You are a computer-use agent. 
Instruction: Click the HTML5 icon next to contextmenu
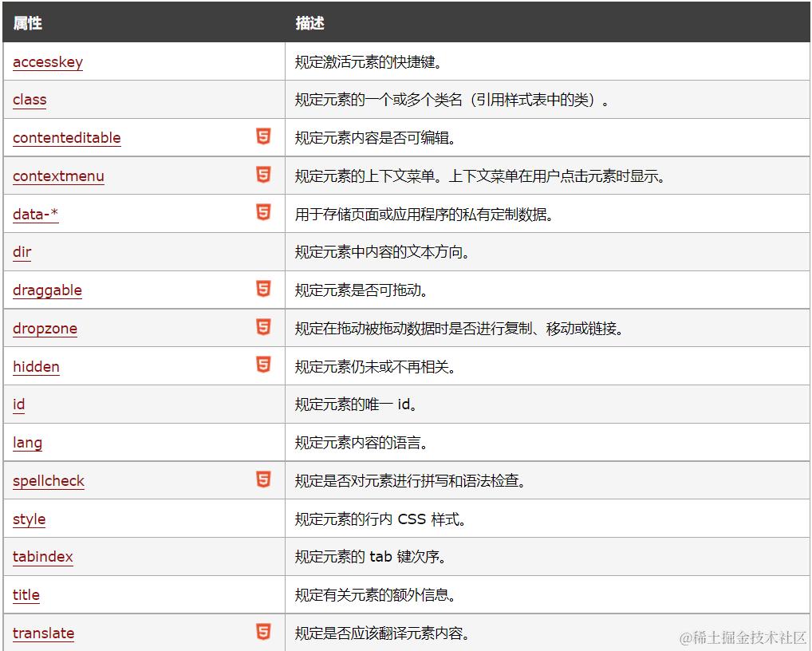[263, 174]
